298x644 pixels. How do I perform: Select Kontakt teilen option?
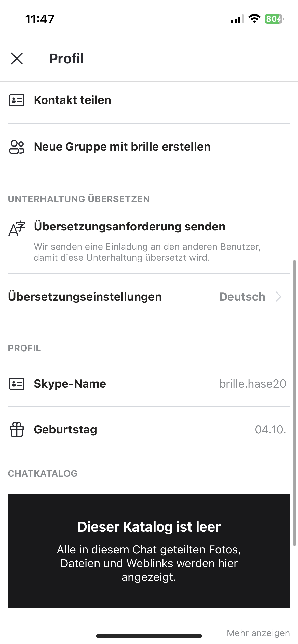[x=149, y=100]
